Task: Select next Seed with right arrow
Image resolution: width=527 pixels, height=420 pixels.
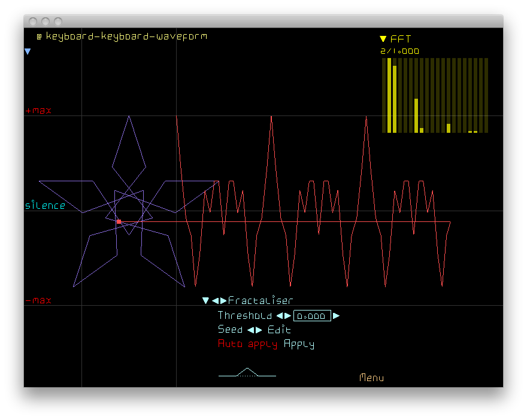Action: pyautogui.click(x=259, y=330)
